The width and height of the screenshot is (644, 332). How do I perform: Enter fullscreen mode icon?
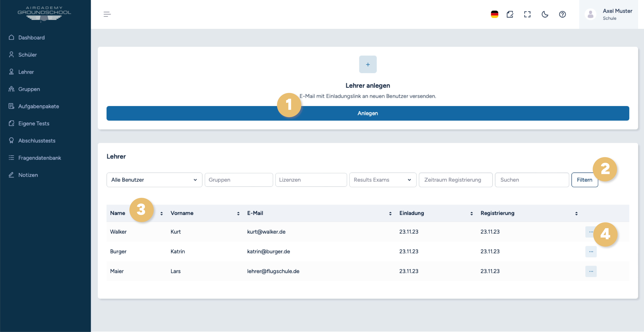(527, 14)
